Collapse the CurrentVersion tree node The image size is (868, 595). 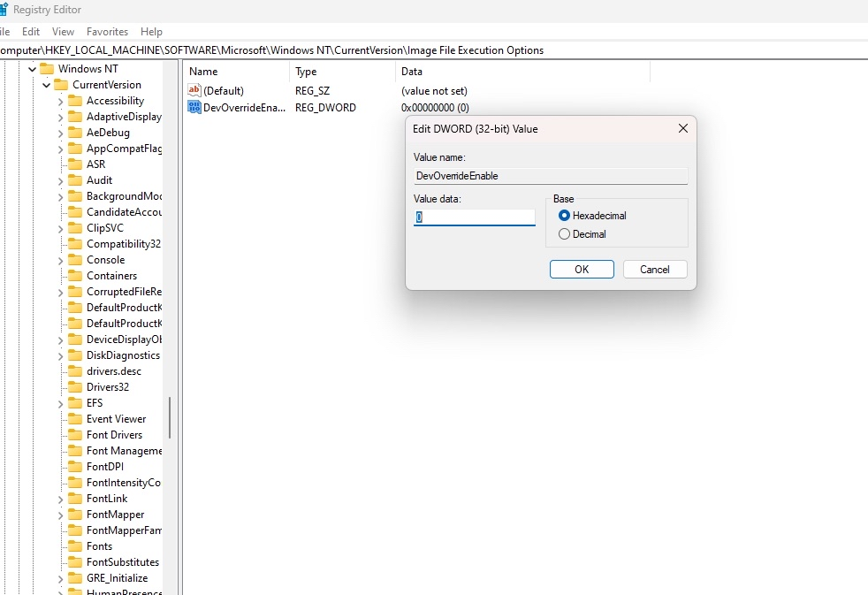(x=47, y=85)
